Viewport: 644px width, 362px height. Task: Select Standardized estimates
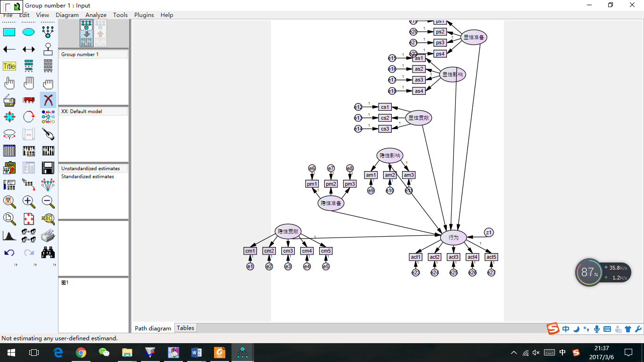point(93,176)
